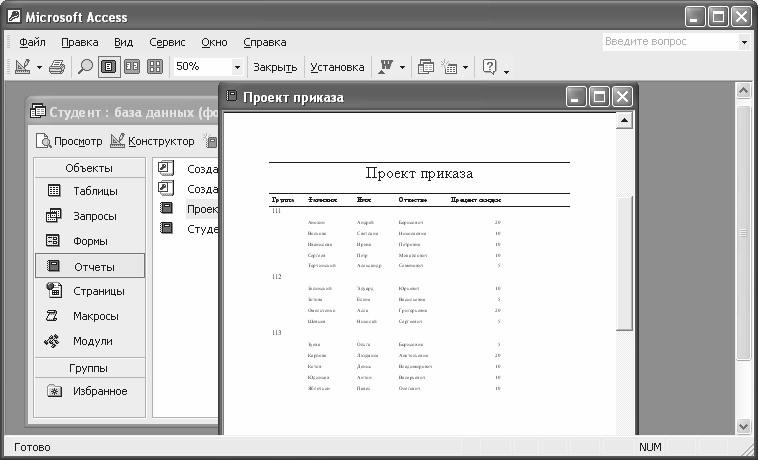Click the Office Links Word icon
The width and height of the screenshot is (758, 460).
tap(386, 67)
